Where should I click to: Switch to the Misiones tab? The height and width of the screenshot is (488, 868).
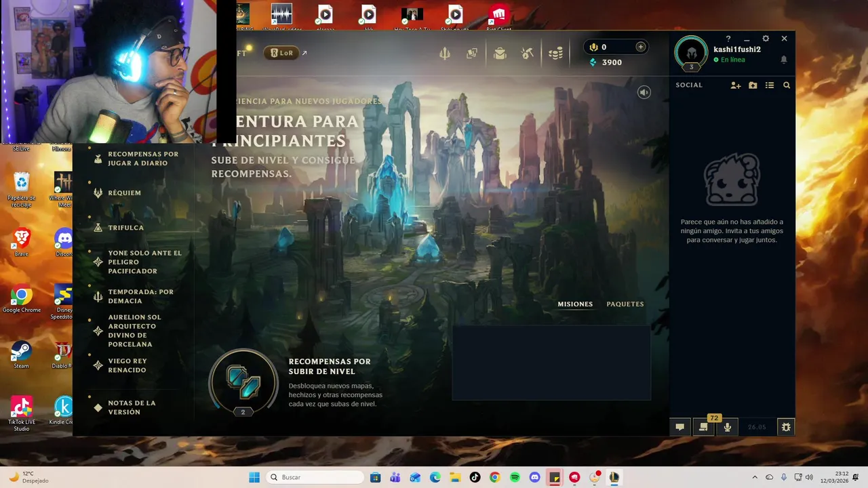pyautogui.click(x=575, y=304)
